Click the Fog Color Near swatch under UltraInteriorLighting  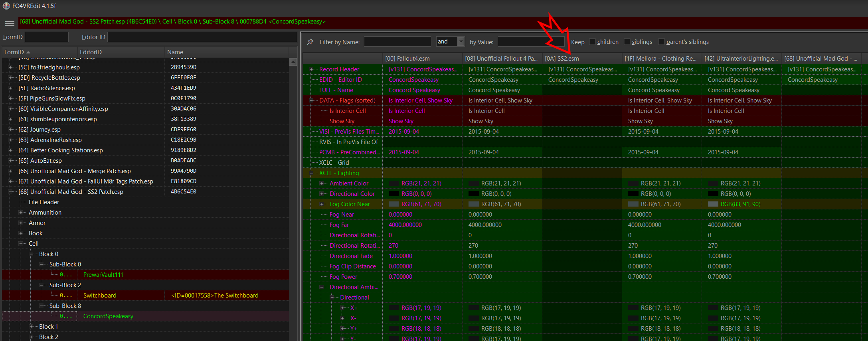click(713, 204)
